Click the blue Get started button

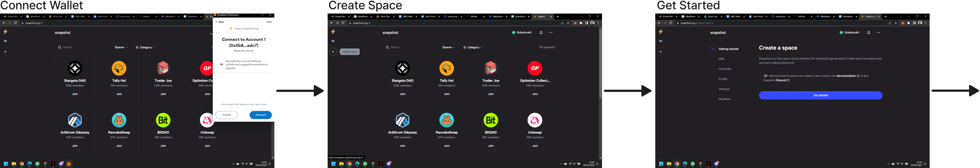pos(820,95)
